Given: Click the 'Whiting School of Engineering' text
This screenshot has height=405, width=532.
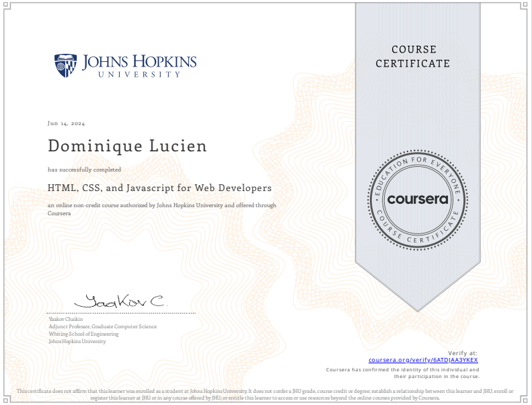Looking at the screenshot, I should pos(83,334).
